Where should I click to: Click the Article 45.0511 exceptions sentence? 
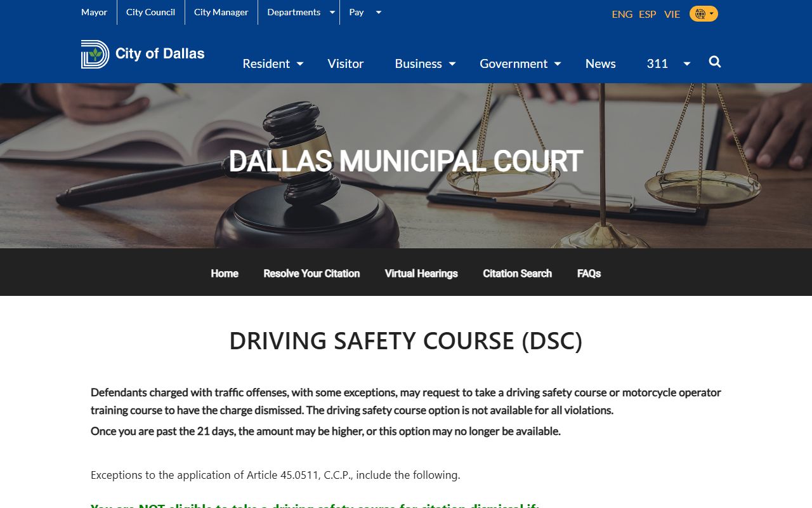point(275,475)
